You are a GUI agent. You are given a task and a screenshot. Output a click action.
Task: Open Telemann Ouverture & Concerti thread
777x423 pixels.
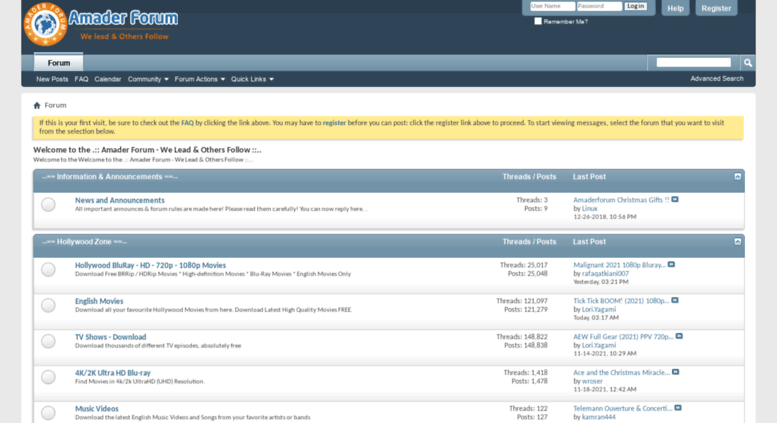point(623,409)
